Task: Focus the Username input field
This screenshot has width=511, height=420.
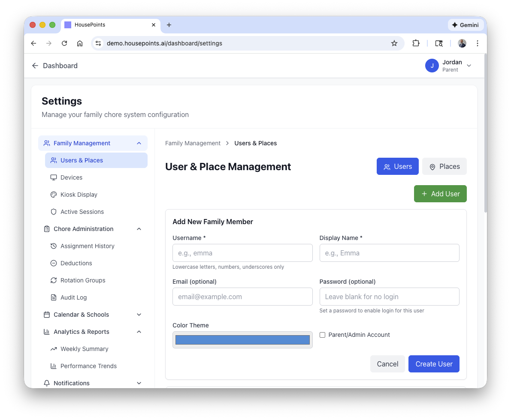Action: pyautogui.click(x=242, y=253)
